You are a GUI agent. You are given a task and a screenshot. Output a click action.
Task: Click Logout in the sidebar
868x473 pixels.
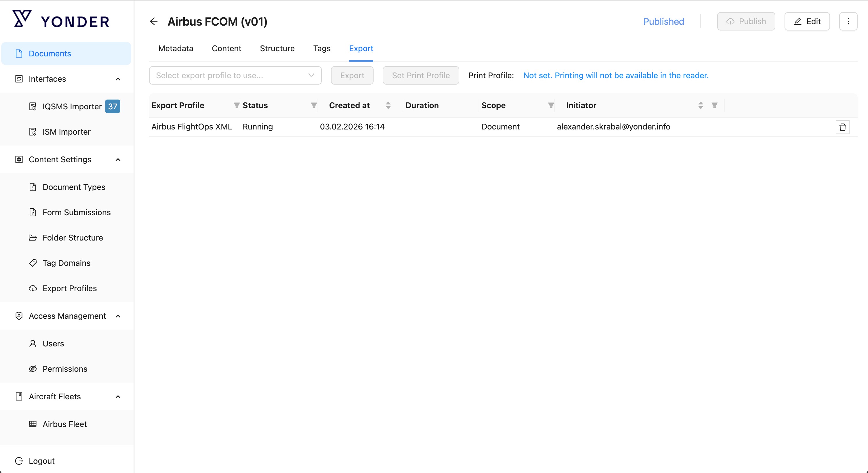[x=41, y=461]
